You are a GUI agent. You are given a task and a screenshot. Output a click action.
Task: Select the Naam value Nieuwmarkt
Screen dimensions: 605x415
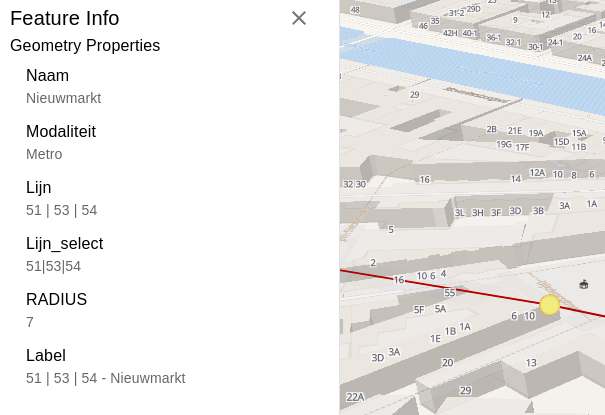pyautogui.click(x=63, y=98)
